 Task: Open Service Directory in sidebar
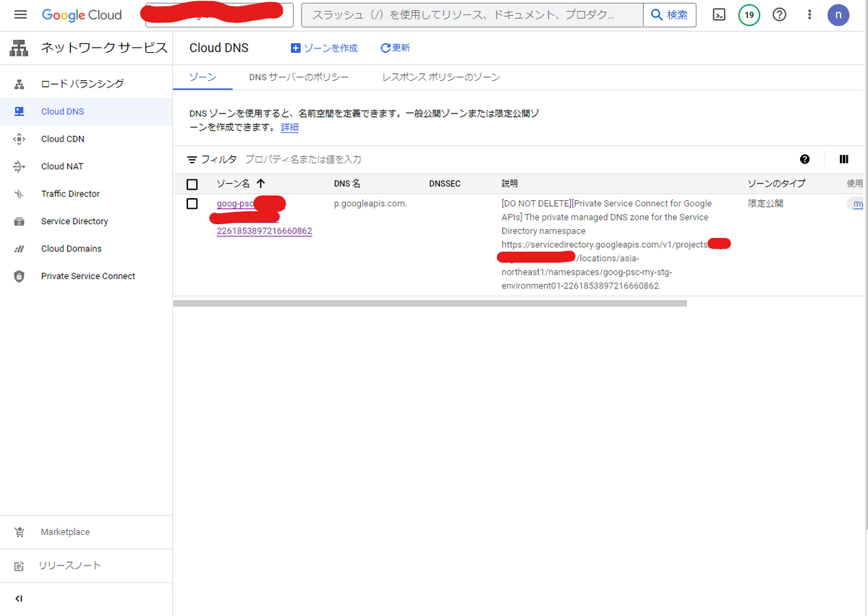[75, 221]
